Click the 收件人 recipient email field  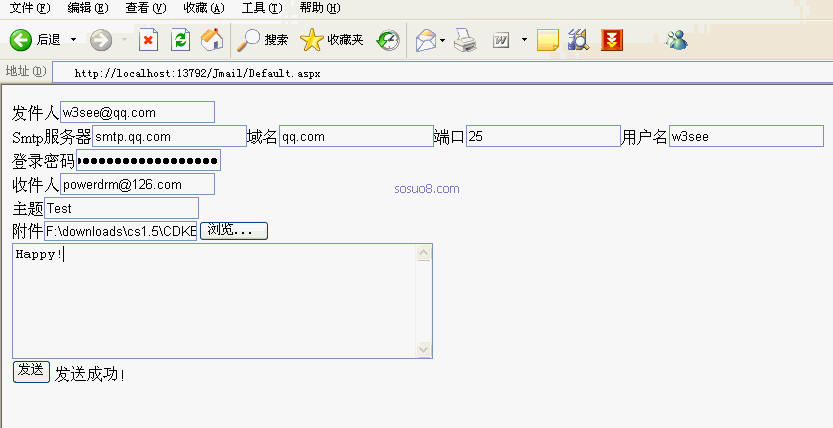pyautogui.click(x=137, y=184)
